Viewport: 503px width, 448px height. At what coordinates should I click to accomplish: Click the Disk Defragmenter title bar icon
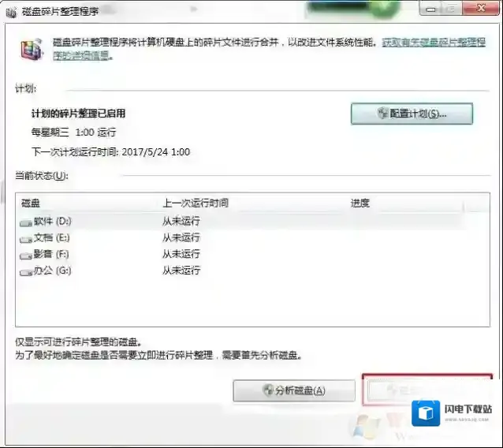[9, 13]
